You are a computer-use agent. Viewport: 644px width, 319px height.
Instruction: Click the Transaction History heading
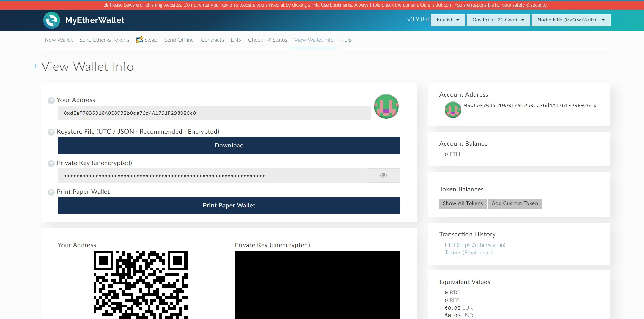pos(467,234)
